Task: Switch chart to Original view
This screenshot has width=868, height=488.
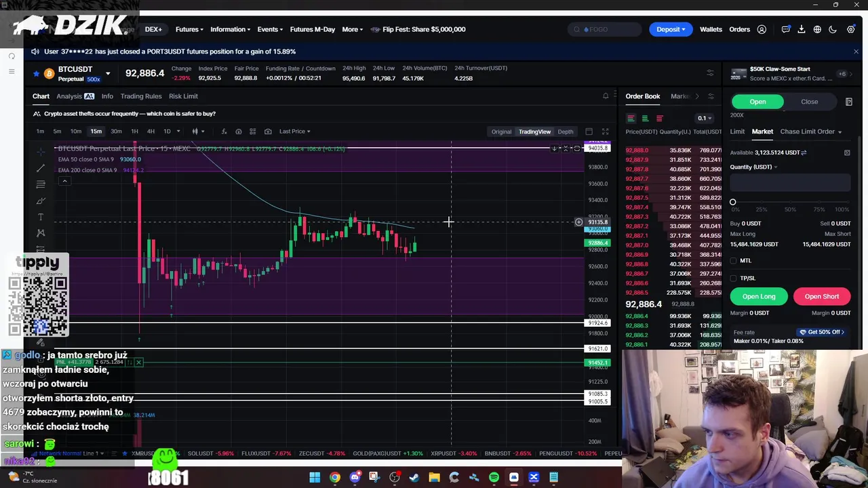Action: click(501, 131)
